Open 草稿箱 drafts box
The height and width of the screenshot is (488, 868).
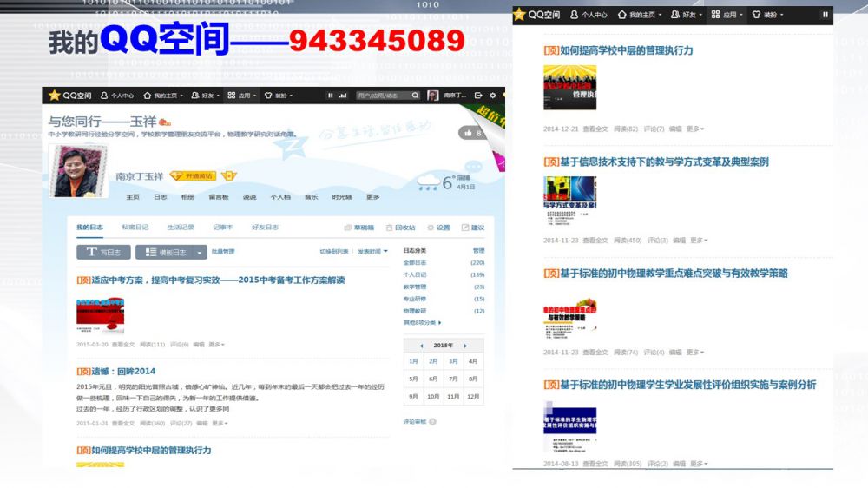click(x=359, y=228)
